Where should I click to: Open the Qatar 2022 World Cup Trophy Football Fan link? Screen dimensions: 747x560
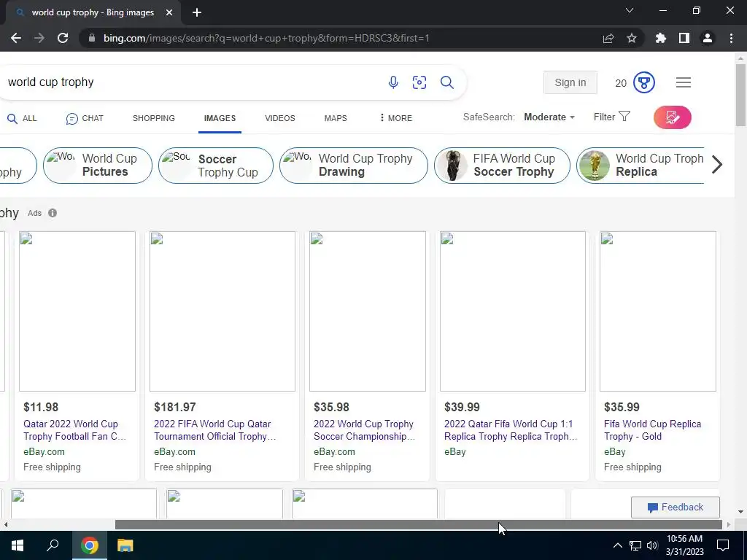(75, 430)
